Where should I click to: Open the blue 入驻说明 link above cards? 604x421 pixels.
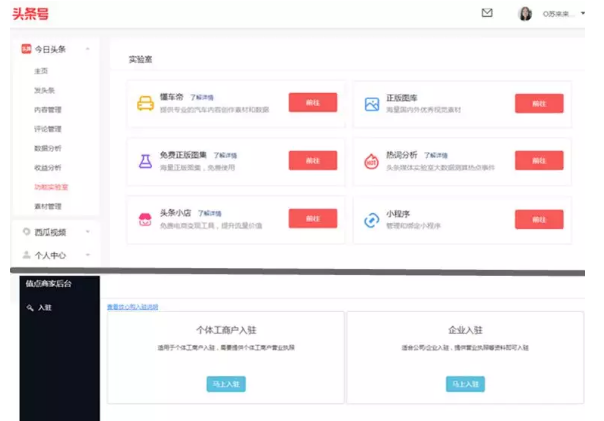point(133,307)
